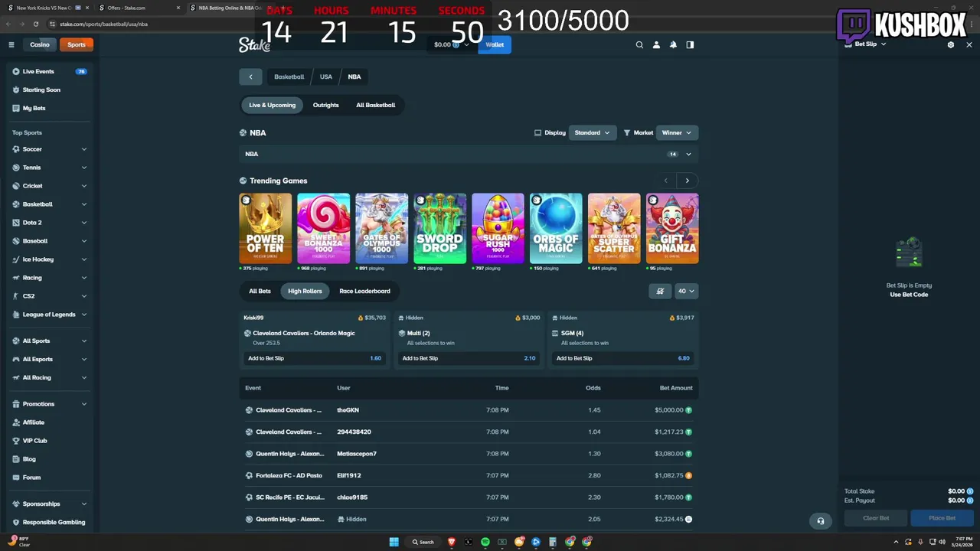This screenshot has height=551, width=980.
Task: Click the Stake logo
Action: coord(253,44)
